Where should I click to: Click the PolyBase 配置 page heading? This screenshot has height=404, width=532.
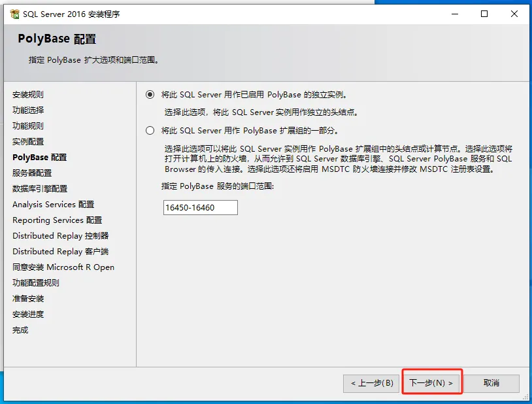point(57,39)
